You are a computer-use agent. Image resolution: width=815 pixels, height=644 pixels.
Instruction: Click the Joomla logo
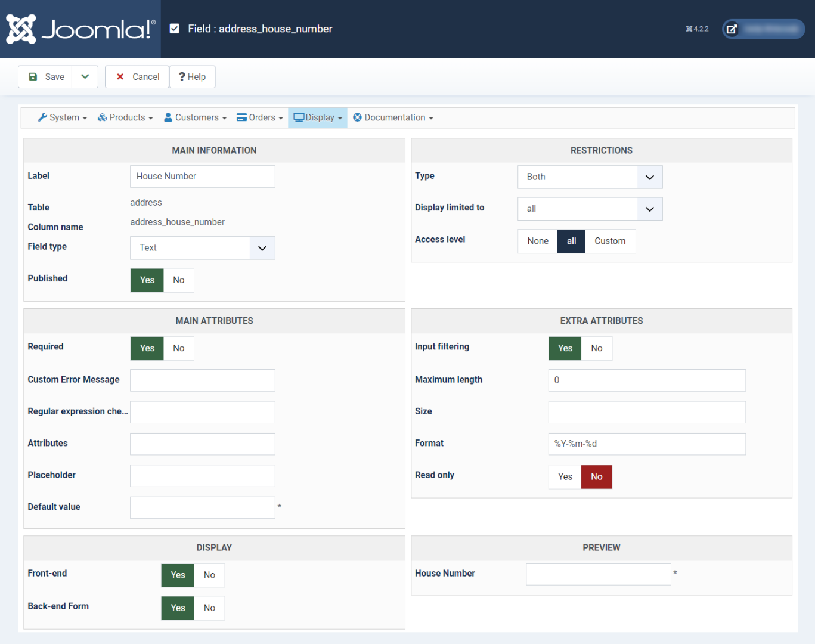pyautogui.click(x=80, y=29)
